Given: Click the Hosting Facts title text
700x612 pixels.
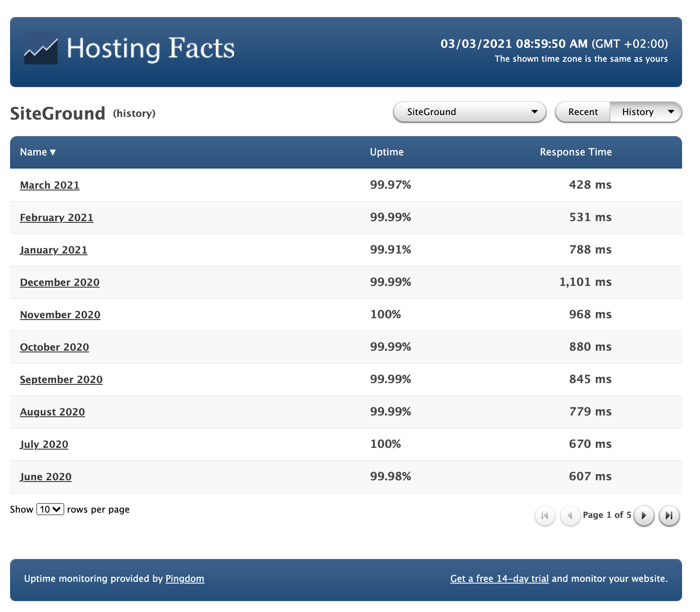Looking at the screenshot, I should point(151,48).
